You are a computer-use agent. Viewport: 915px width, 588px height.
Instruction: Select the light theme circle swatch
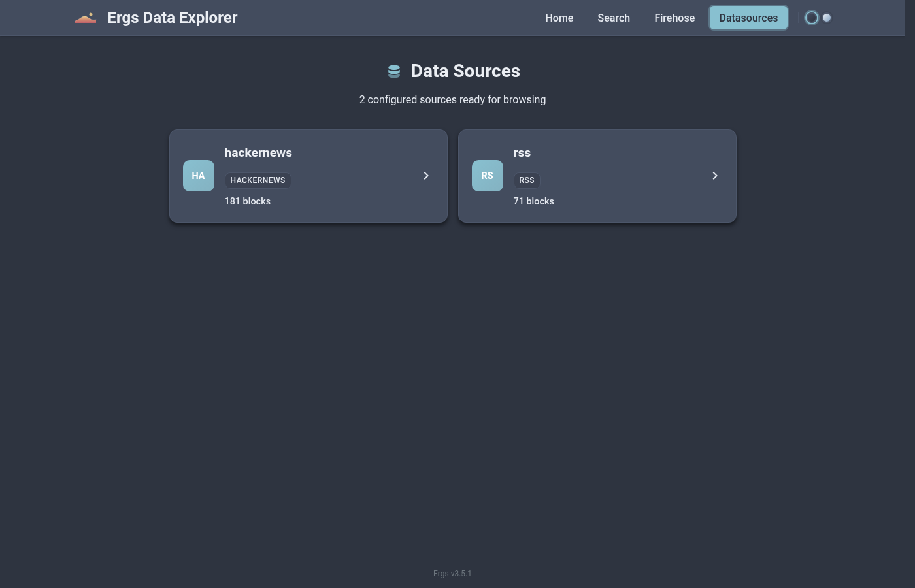pyautogui.click(x=827, y=18)
